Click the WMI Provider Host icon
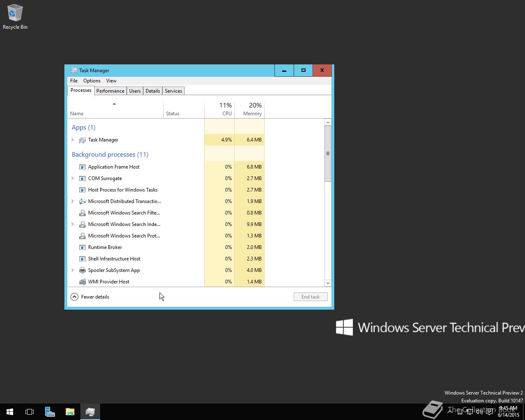 (82, 282)
